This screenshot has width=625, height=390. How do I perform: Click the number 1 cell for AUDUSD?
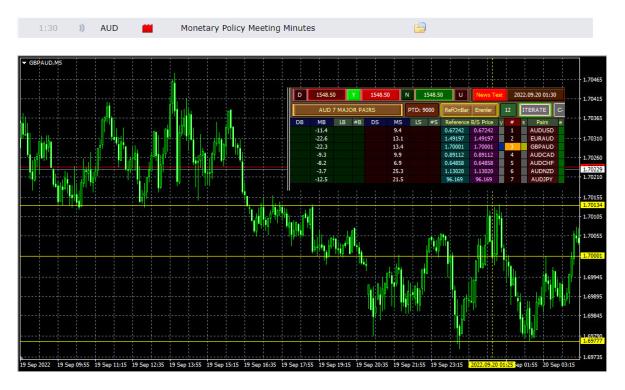[x=512, y=130]
